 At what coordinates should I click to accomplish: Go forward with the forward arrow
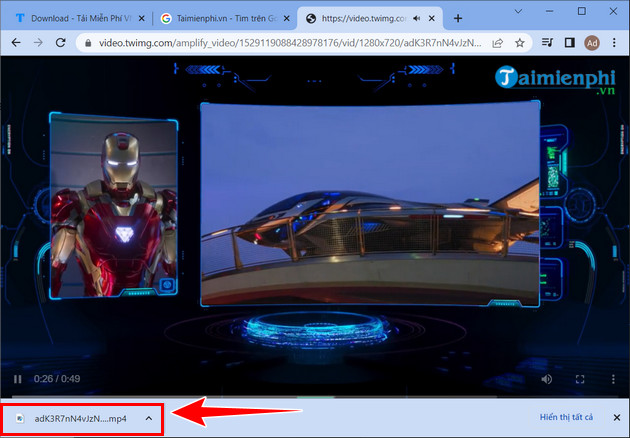tap(38, 42)
